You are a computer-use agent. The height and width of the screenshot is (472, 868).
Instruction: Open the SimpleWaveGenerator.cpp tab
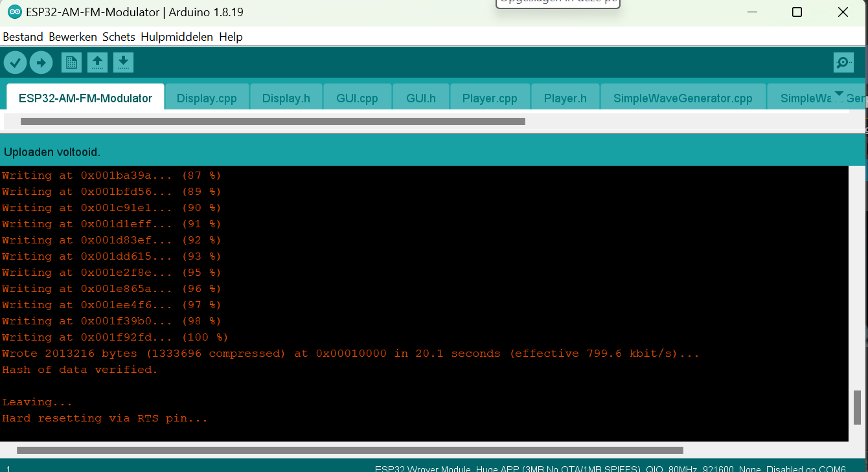coord(683,98)
